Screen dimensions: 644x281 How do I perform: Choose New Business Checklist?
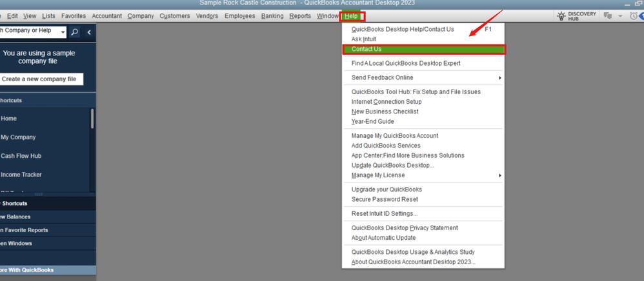423,111
